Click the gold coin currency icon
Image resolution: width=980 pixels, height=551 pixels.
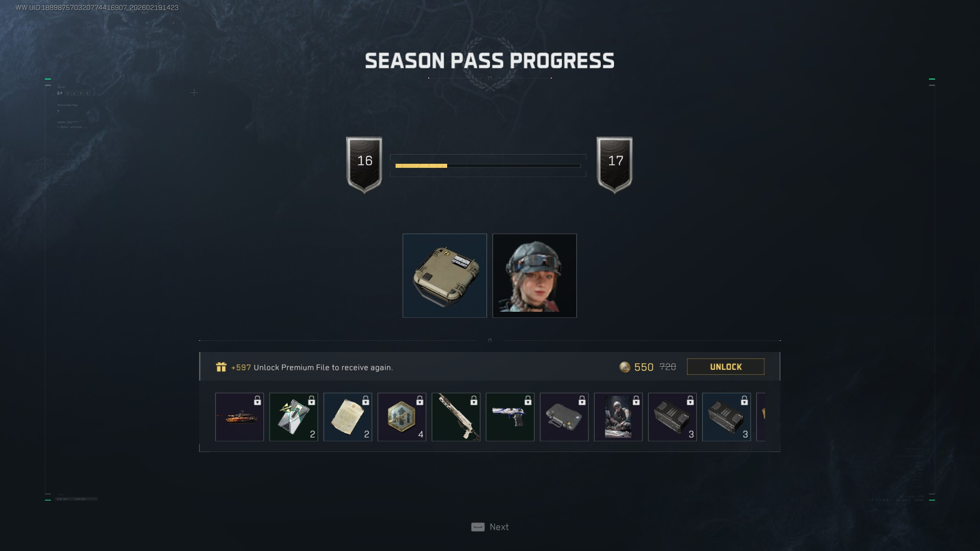click(x=625, y=367)
